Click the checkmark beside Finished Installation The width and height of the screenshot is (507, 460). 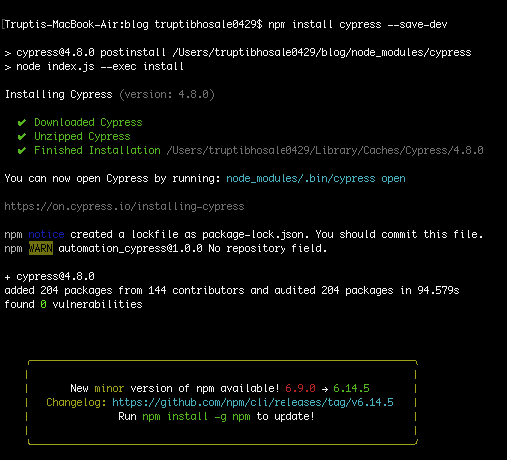click(x=22, y=151)
